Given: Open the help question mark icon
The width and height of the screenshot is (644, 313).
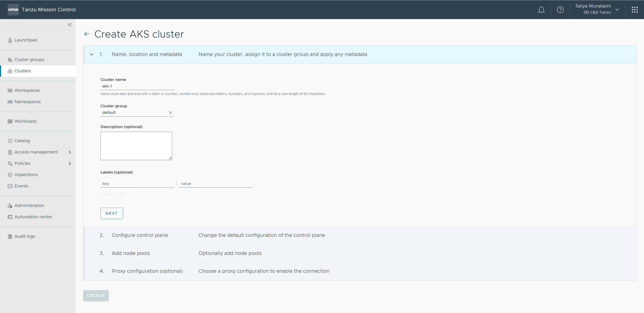Looking at the screenshot, I should pos(560,10).
